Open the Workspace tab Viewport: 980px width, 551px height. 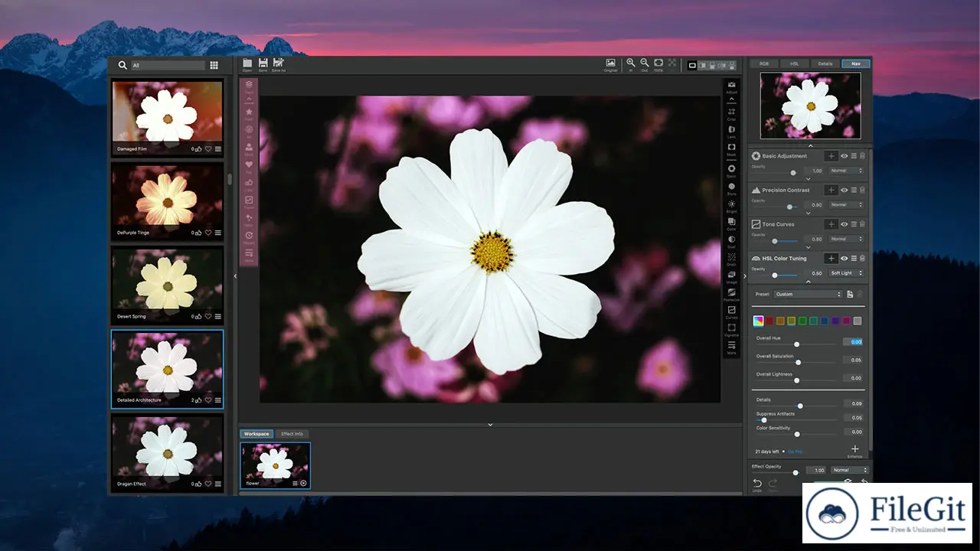256,434
